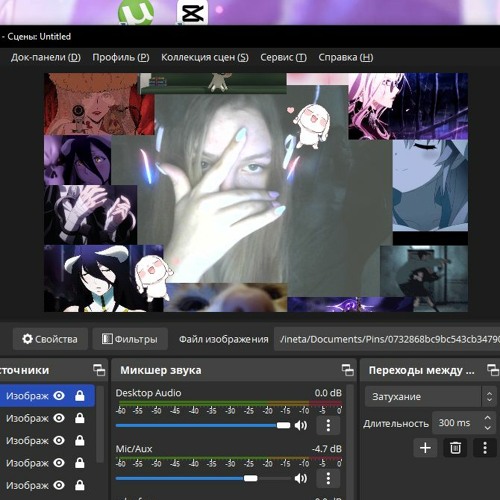Click the Desktop Audio label
The width and height of the screenshot is (500, 500).
[x=148, y=393]
